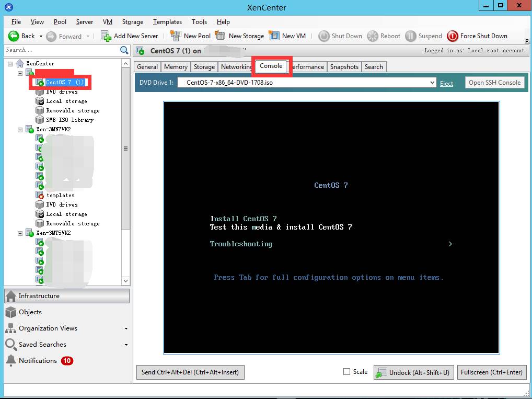Select the Objects cube icon
Screen dimensions: 532x399
point(11,312)
